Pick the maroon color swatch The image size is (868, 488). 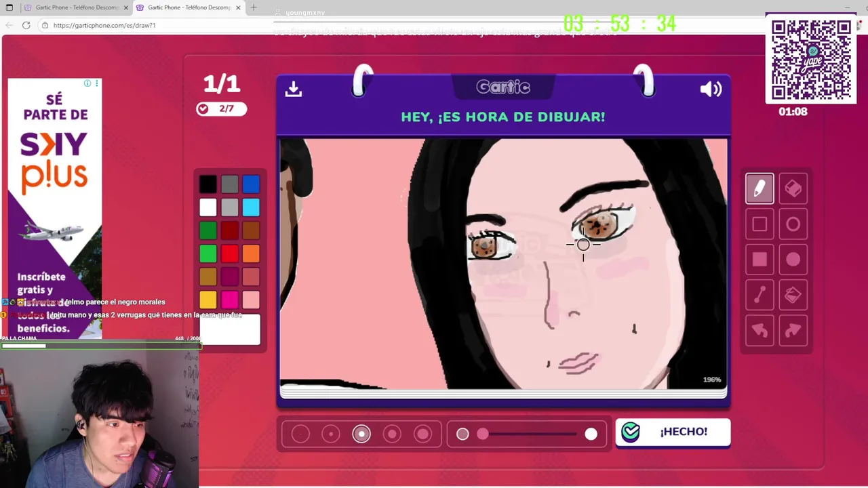click(230, 277)
